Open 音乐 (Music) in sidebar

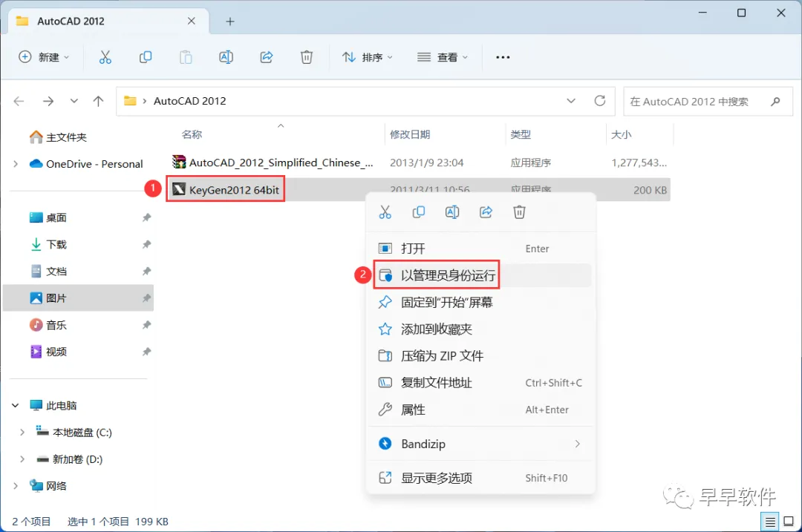point(48,325)
